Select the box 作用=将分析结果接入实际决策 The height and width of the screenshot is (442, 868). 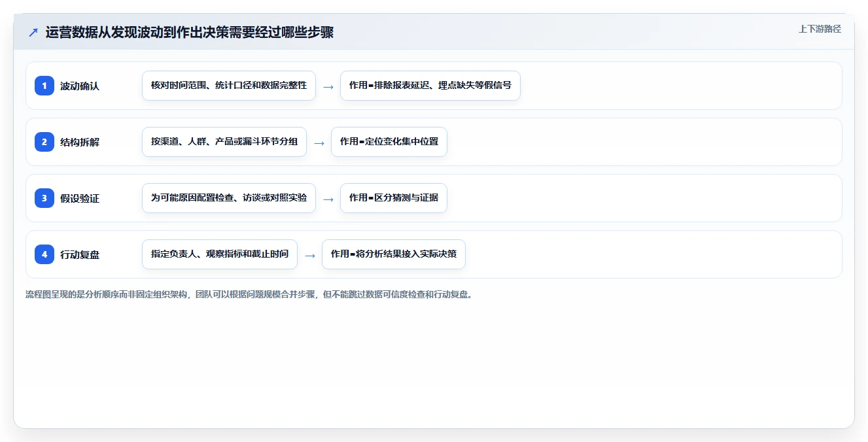(x=394, y=254)
